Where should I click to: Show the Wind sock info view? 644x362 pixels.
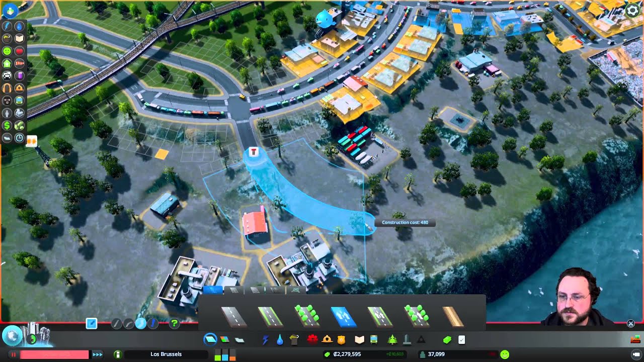(x=19, y=63)
